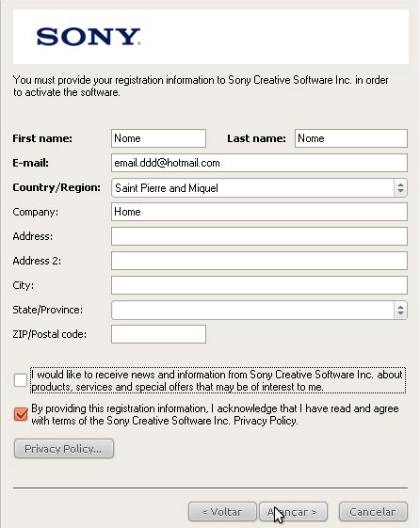Expand the State/Province dropdown

(259, 310)
